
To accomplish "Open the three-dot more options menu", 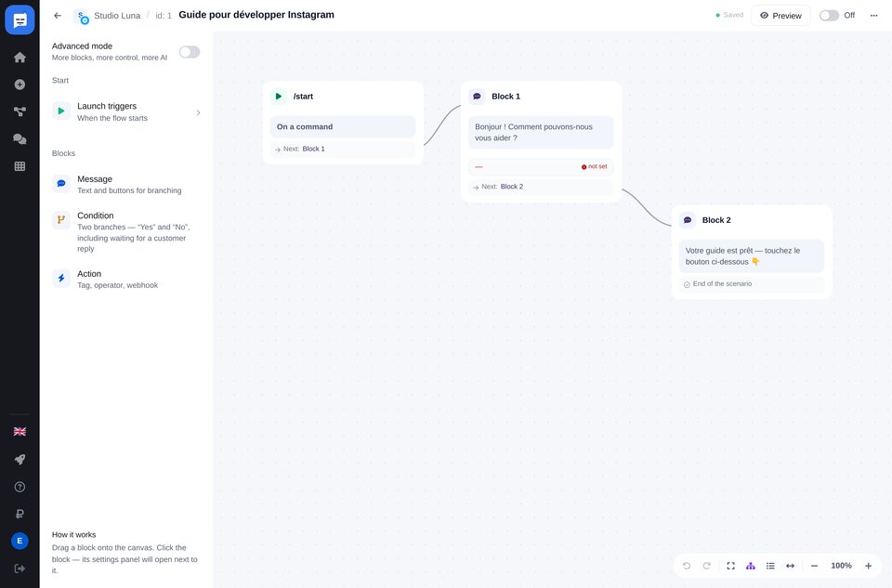I will coord(873,16).
